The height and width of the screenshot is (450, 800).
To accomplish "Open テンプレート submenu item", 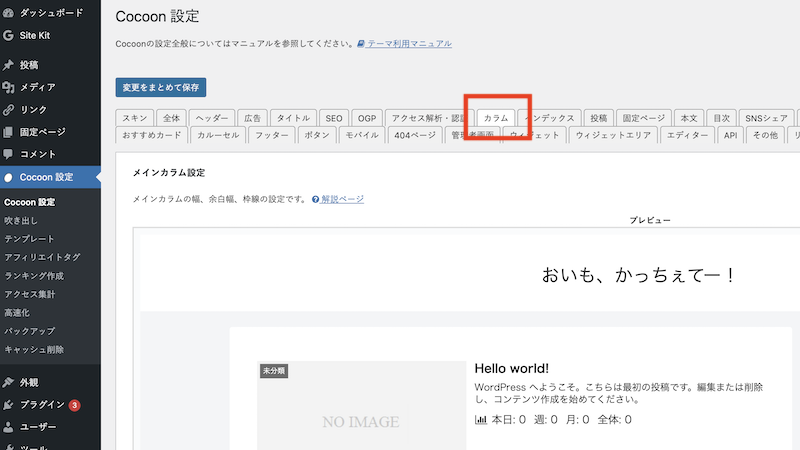I will tap(29, 239).
